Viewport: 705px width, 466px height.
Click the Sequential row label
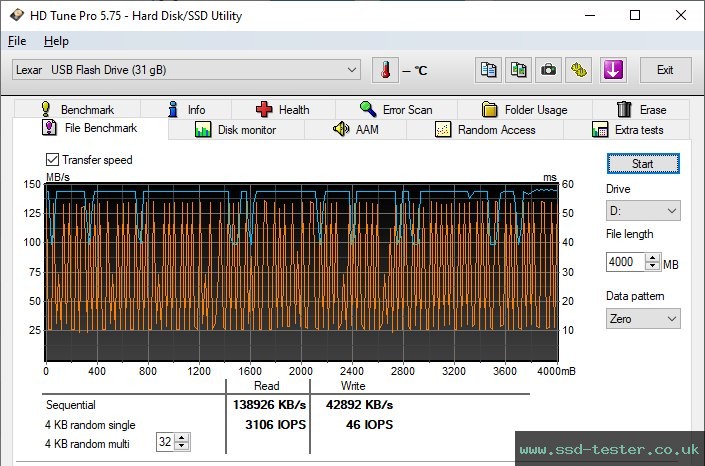(71, 405)
